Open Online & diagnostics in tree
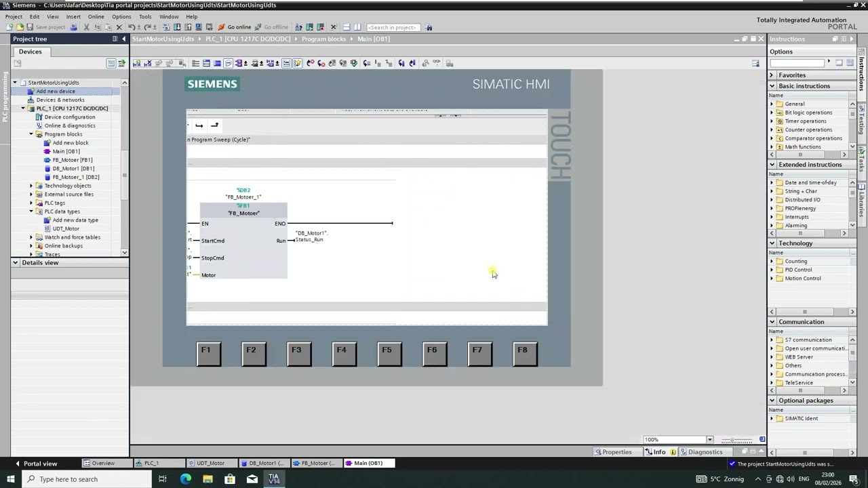The image size is (868, 488). [70, 125]
